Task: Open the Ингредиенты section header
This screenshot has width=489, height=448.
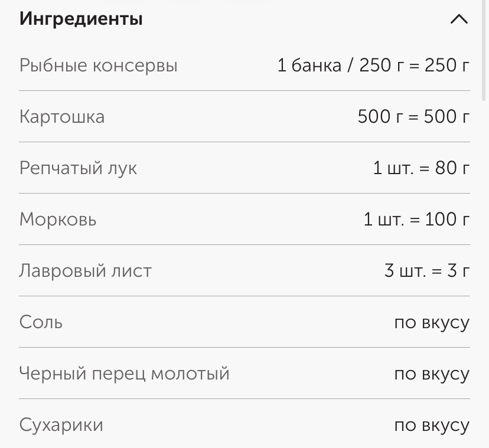Action: pyautogui.click(x=81, y=19)
